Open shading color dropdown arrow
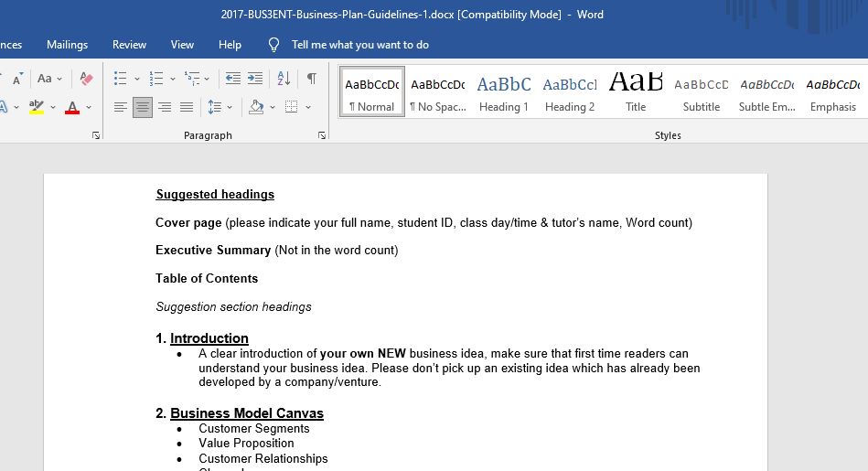Viewport: 868px width, 471px height. (273, 107)
